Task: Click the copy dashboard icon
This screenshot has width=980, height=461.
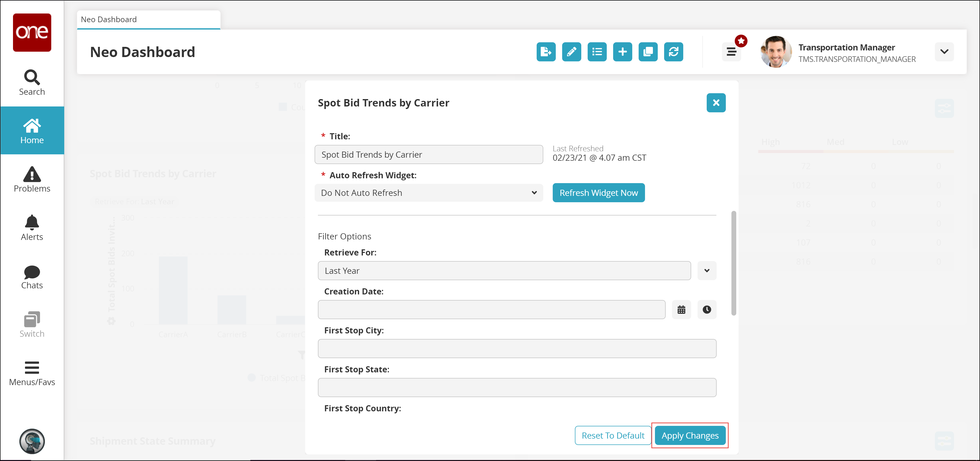Action: pyautogui.click(x=648, y=52)
